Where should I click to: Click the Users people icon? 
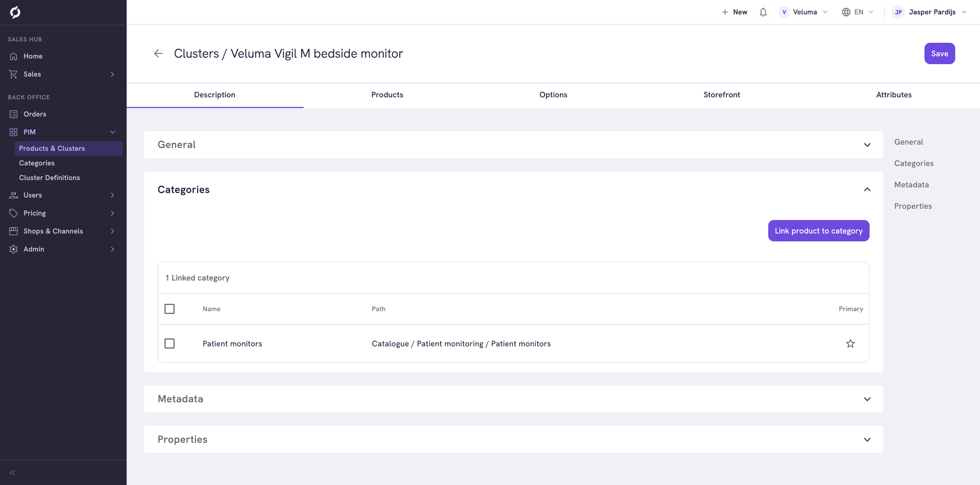(x=14, y=195)
